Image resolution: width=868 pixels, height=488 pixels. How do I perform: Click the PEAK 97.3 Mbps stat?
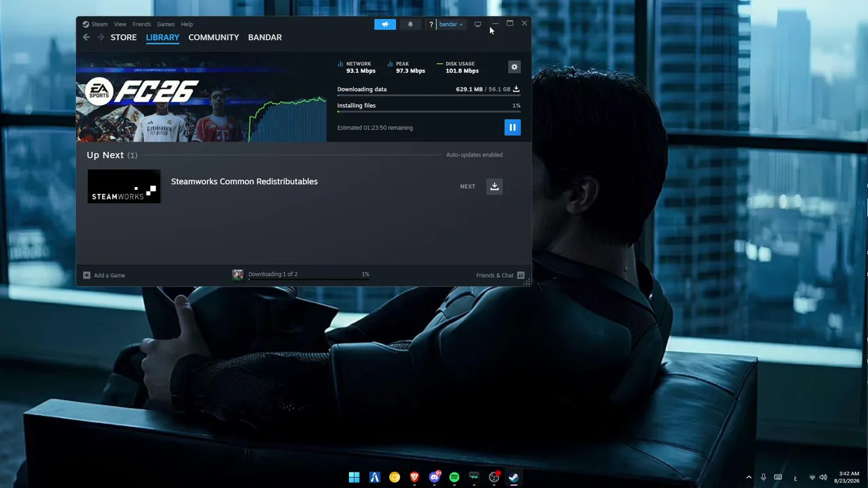tap(406, 67)
